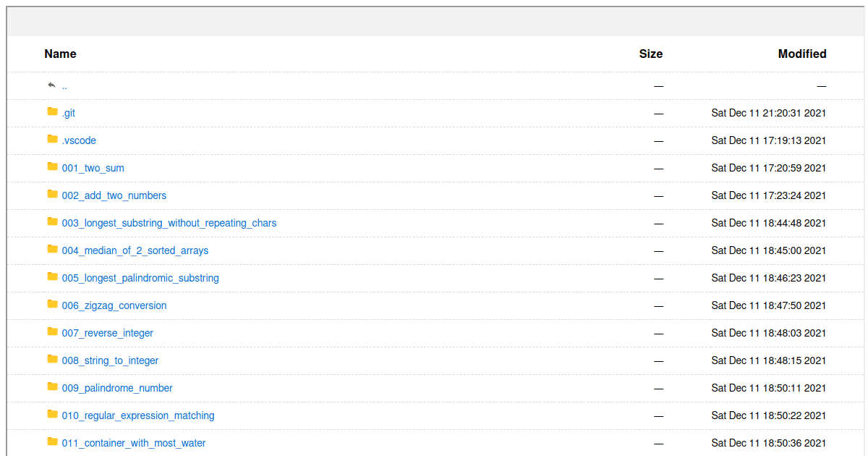Sort listing by Modified column header
This screenshot has width=868, height=456.
801,54
